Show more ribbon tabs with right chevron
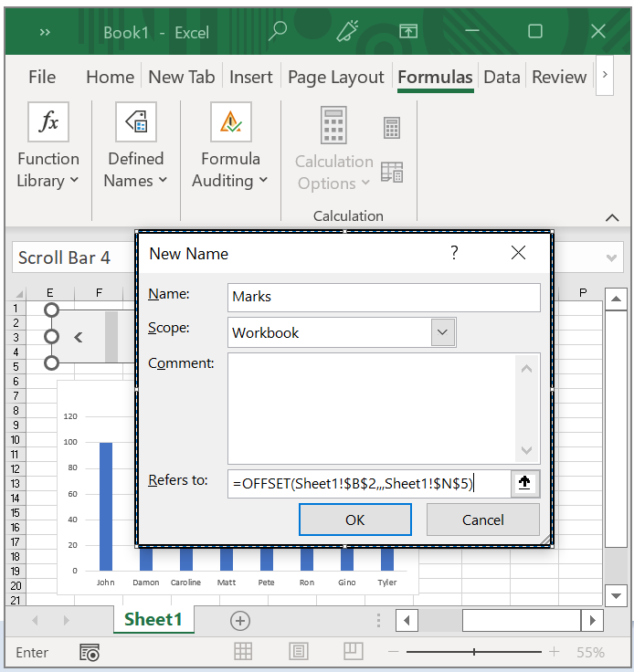634x672 pixels. click(x=605, y=75)
